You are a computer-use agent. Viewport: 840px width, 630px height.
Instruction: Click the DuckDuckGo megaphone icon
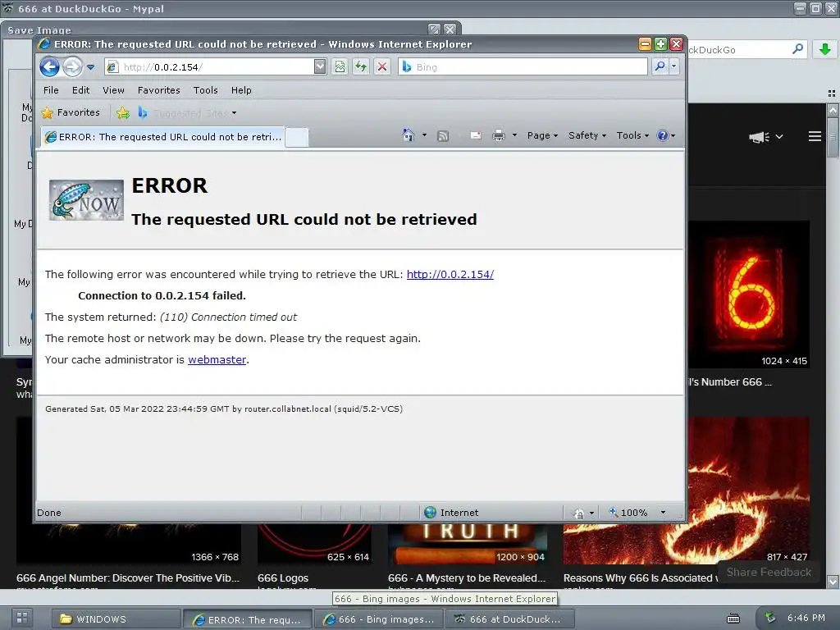(x=759, y=137)
